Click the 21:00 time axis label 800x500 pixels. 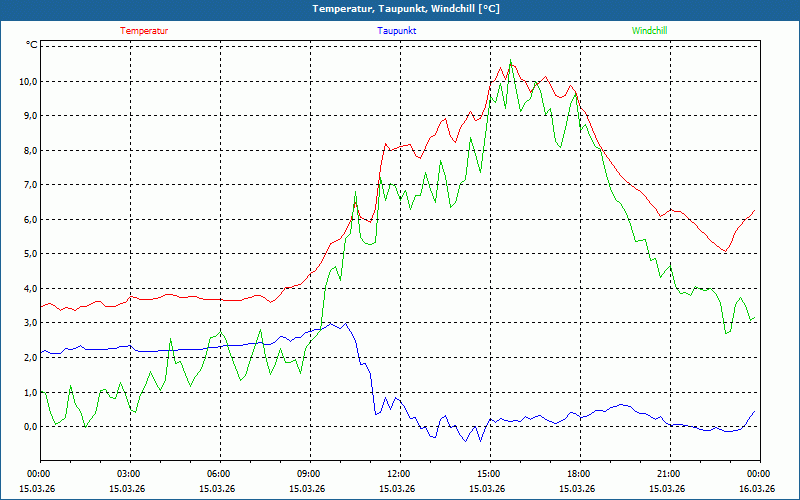pos(668,474)
